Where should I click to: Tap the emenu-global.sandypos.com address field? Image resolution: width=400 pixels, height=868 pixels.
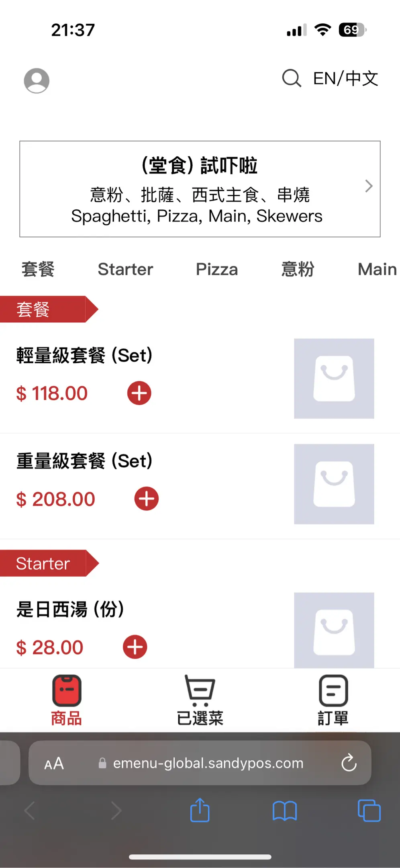pos(208,763)
